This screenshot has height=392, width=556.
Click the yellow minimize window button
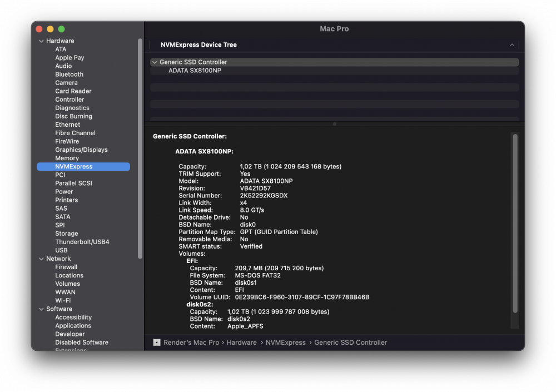click(51, 29)
